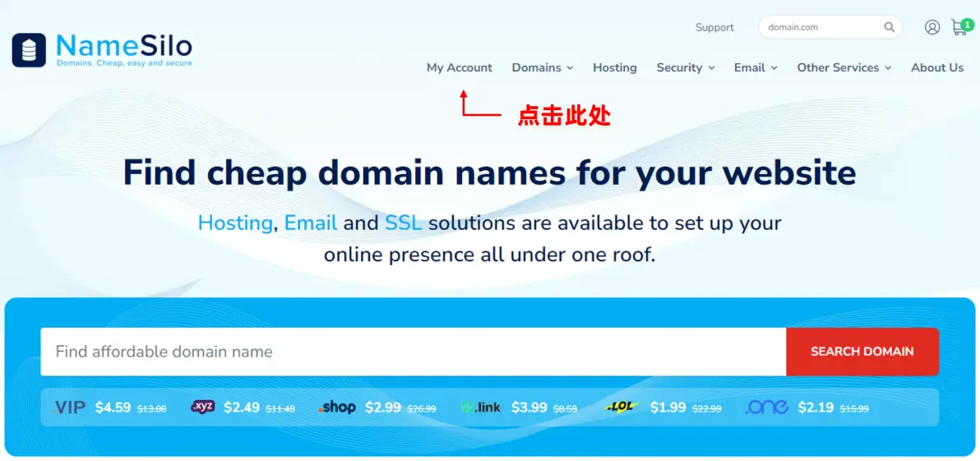
Task: Click the SEARCH DOMAIN button
Action: 862,352
